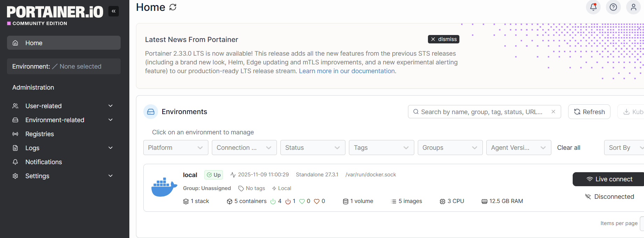Open the local environment name
Viewport: 644px width, 238px height.
pos(190,175)
